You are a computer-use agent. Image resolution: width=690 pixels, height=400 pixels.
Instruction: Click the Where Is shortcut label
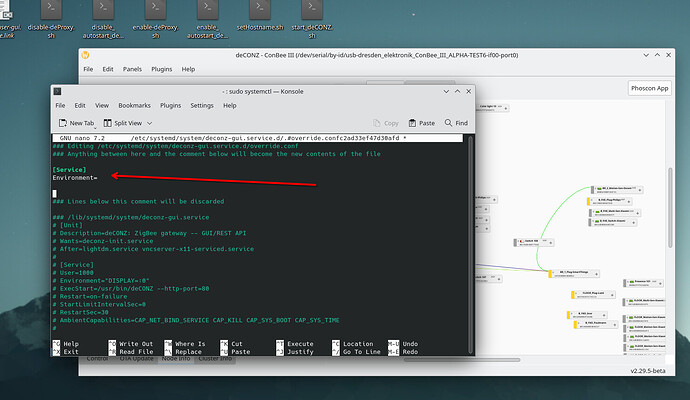tap(190, 344)
